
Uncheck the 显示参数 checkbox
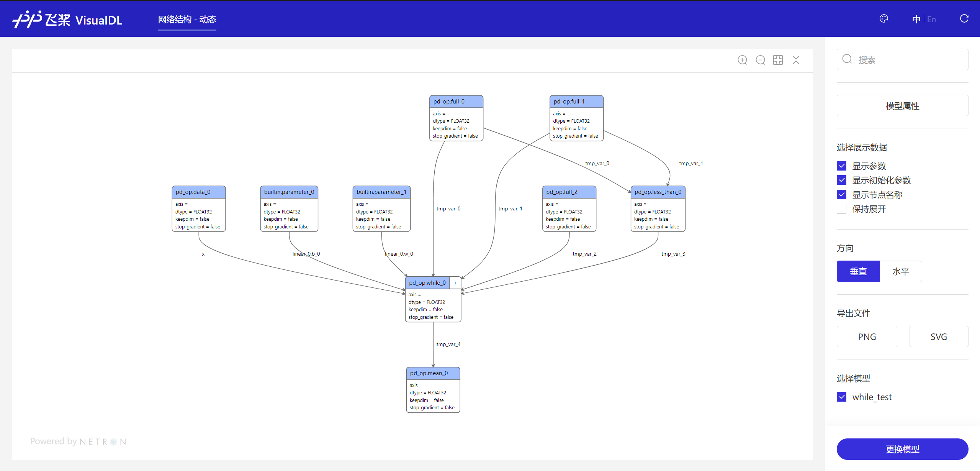tap(841, 166)
